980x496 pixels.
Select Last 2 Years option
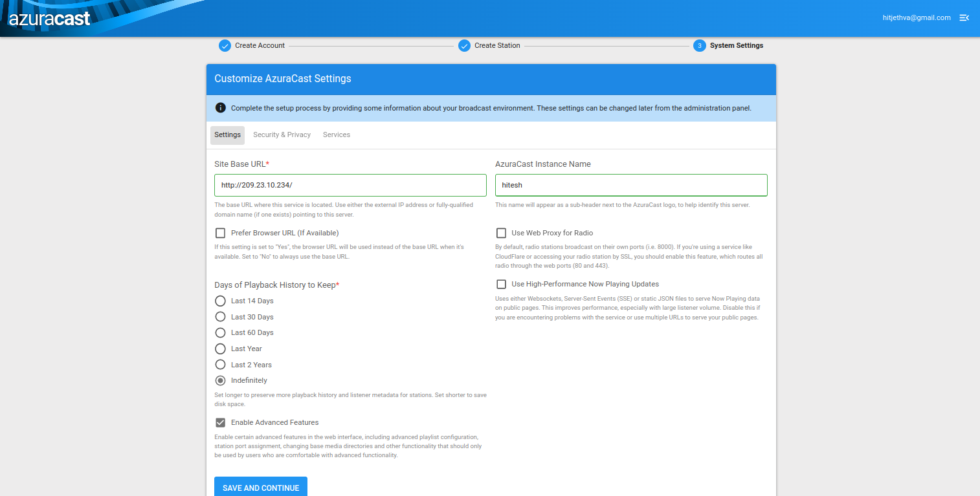[x=220, y=365]
